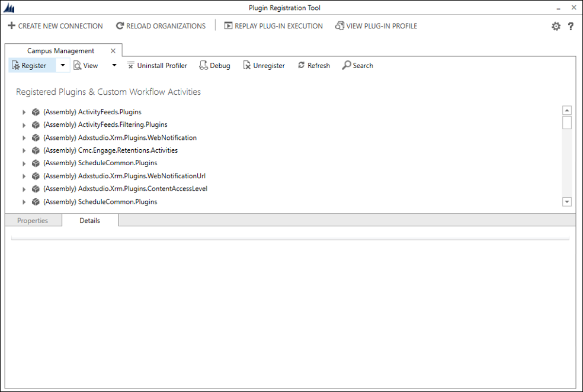Expand the Cmc.Engage.Retentions.Activities assembly node
Viewport: 583px width, 392px height.
(x=24, y=150)
